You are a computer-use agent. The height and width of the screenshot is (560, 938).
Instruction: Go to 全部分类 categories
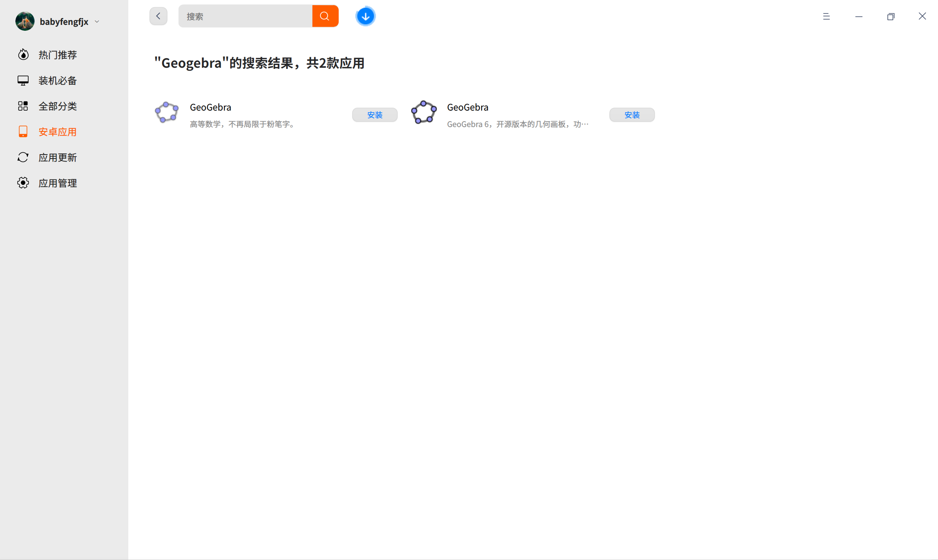click(x=58, y=107)
